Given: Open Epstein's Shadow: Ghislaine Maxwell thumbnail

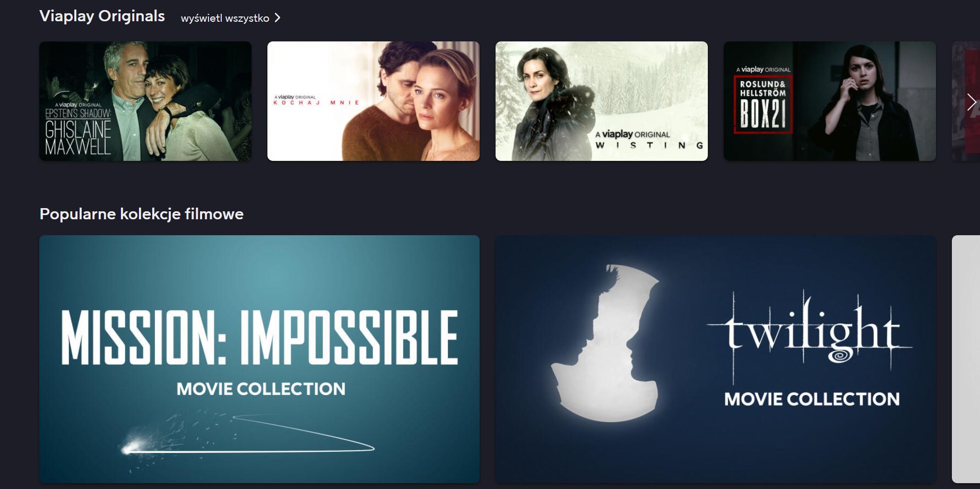Looking at the screenshot, I should tap(145, 101).
